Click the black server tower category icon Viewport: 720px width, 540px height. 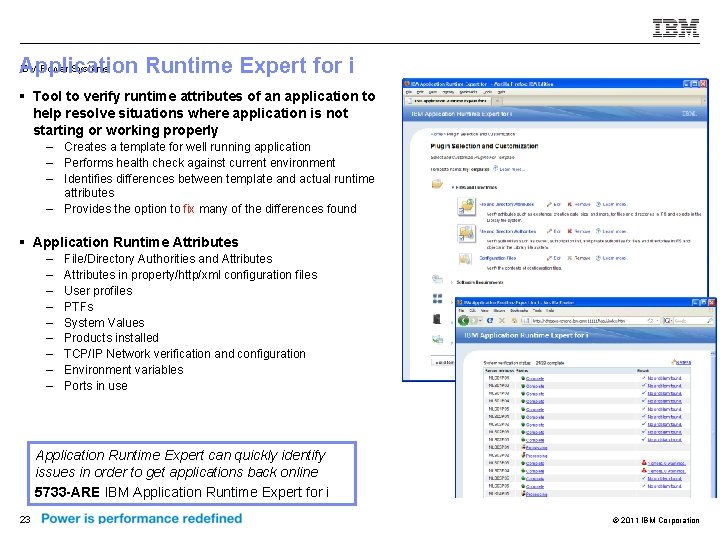point(437,319)
